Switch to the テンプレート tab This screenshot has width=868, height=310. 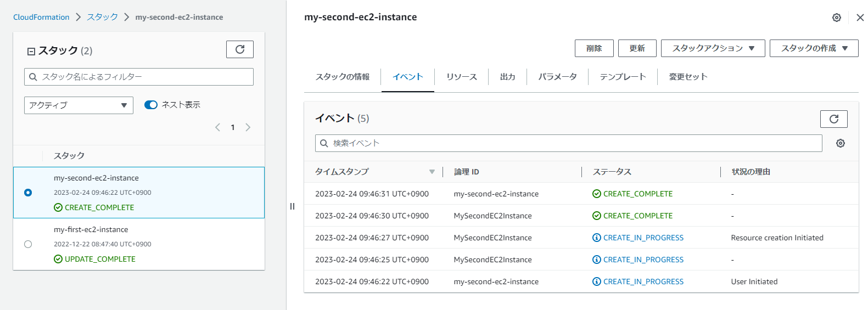tap(623, 77)
